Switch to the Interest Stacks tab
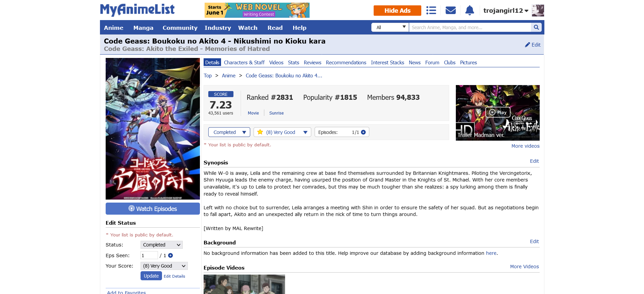644x294 pixels. point(387,63)
